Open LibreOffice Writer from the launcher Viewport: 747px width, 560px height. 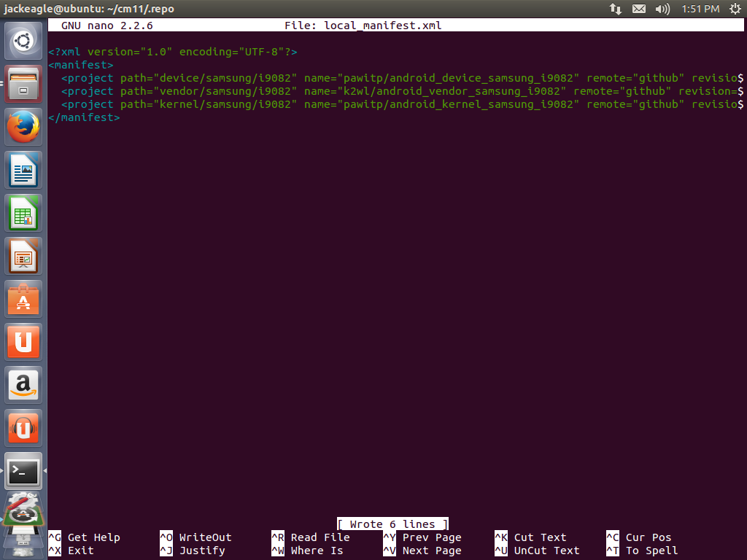pos(23,170)
